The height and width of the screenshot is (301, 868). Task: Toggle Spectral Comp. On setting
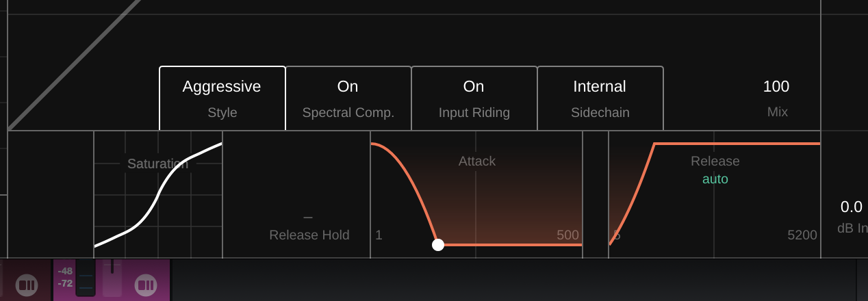(348, 98)
